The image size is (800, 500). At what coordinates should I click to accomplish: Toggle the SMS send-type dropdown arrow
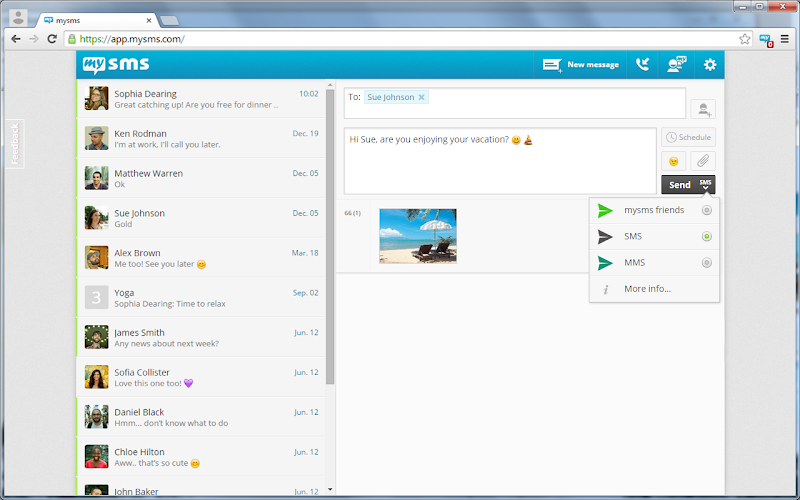[x=706, y=185]
